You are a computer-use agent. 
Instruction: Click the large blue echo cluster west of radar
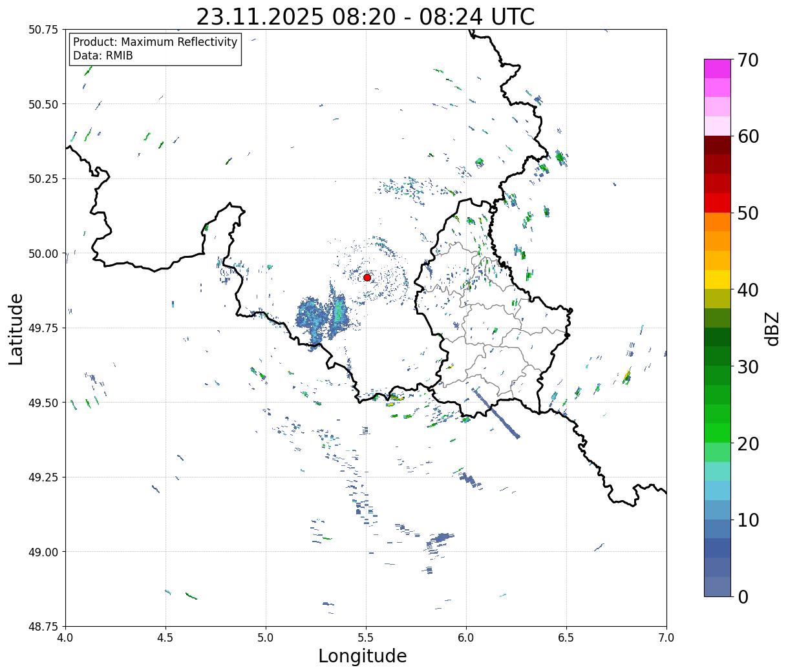318,318
